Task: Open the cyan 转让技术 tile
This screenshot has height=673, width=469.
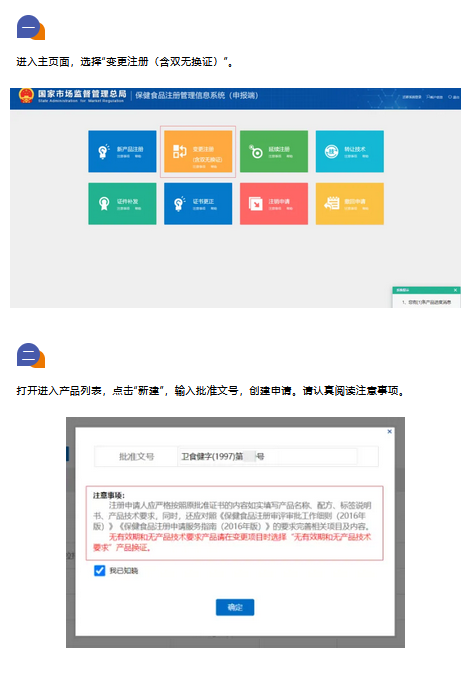Action: (x=350, y=152)
